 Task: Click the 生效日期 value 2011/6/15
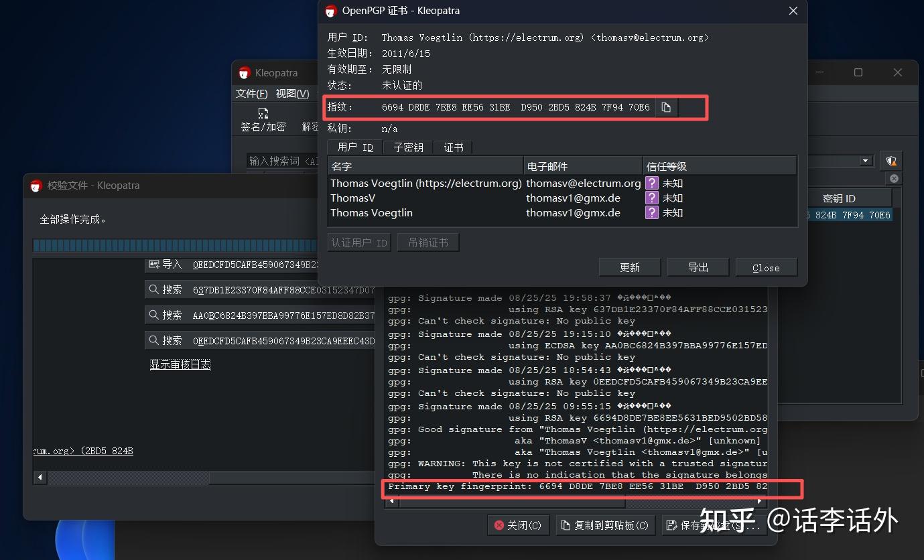[x=406, y=54]
